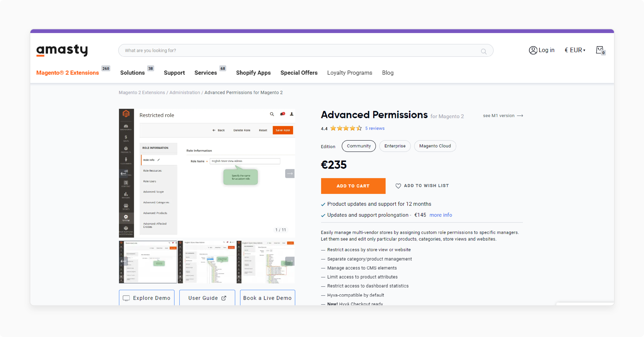644x337 pixels.
Task: Open the EUR currency dropdown
Action: pyautogui.click(x=575, y=50)
